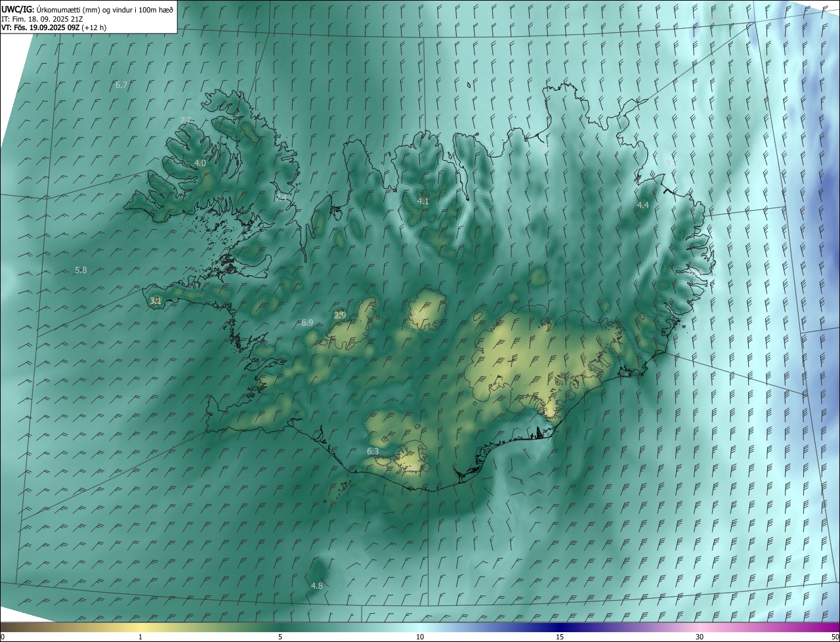Screen dimensions: 840x642
Task: Click the 'IT: Fim. 18. 09. 2025 21Z' line
Action: [42, 19]
